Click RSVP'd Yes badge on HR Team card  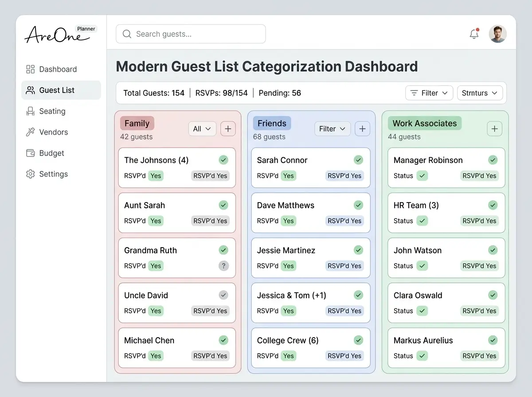point(479,221)
